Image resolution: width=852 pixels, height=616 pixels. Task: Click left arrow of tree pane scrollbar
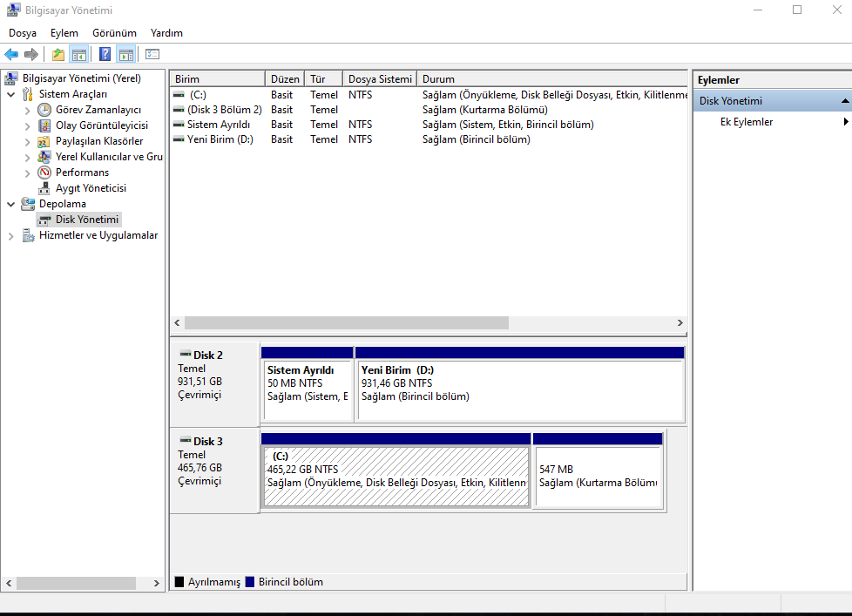point(9,583)
